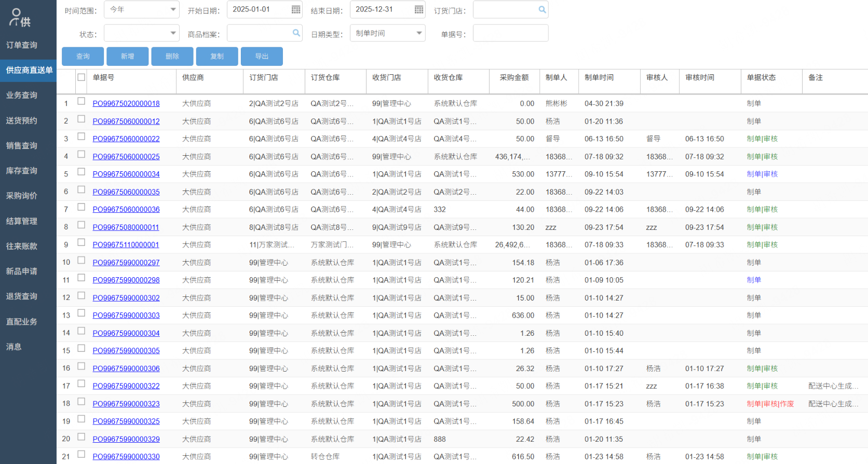Screen dimensions: 868x464
Task: Click the 采购金额 column header
Action: pos(514,78)
